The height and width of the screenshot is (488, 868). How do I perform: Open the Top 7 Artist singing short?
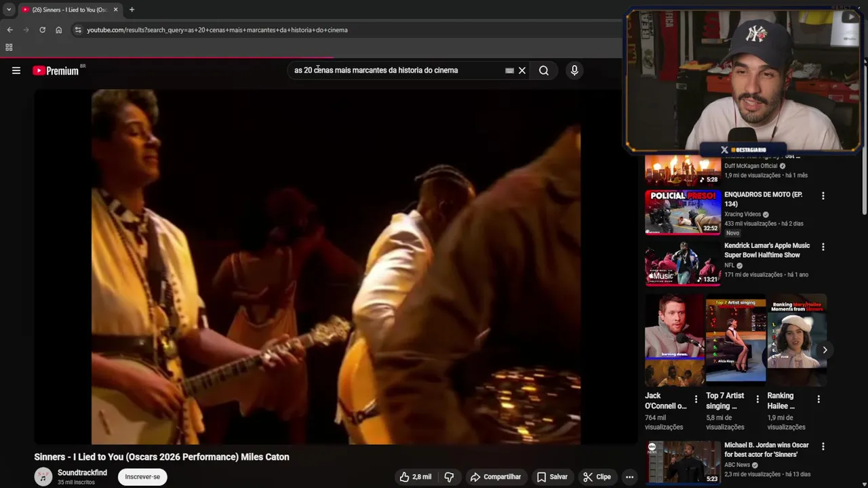[736, 340]
